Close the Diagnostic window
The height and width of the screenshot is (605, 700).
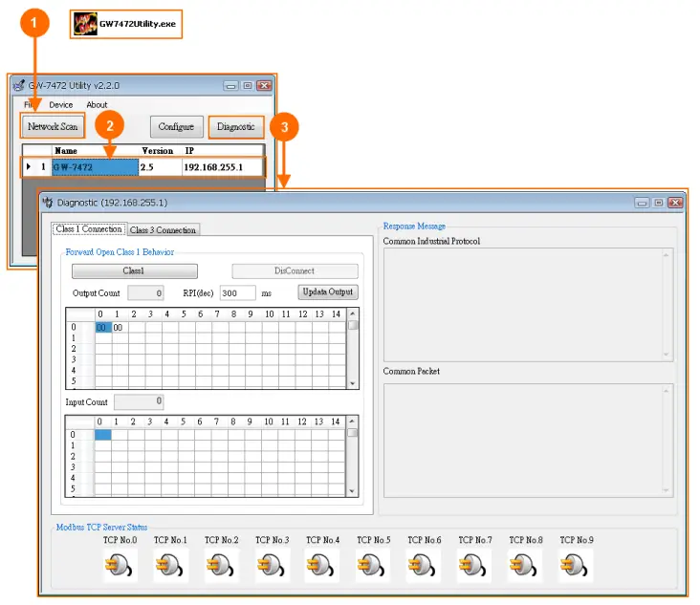pyautogui.click(x=676, y=203)
